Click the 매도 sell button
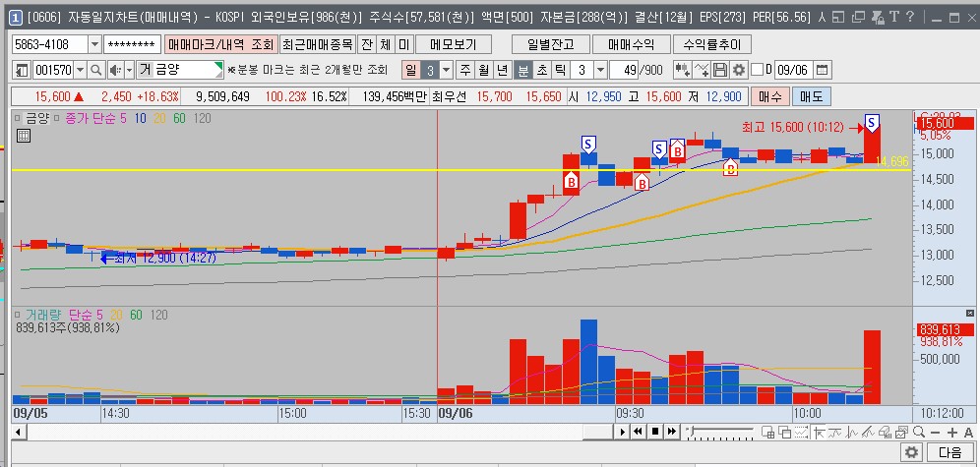 coord(811,96)
